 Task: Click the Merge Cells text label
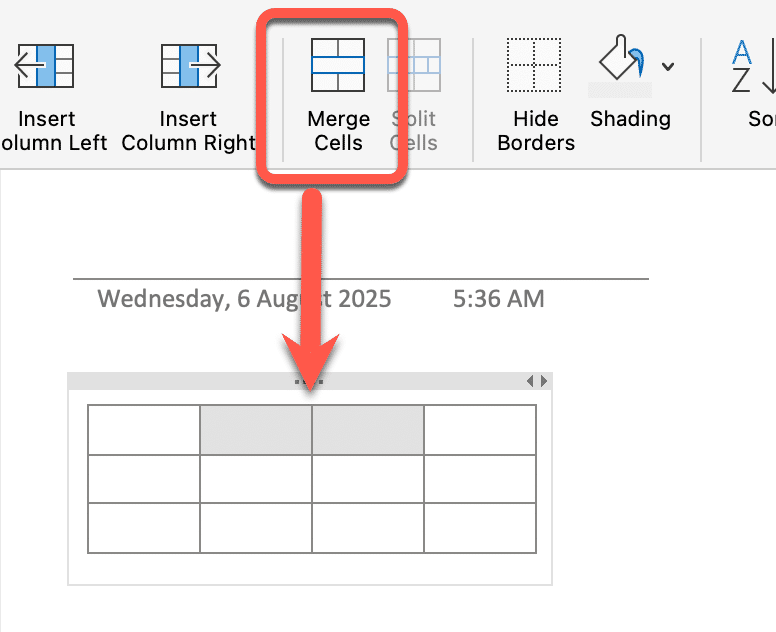pos(339,131)
